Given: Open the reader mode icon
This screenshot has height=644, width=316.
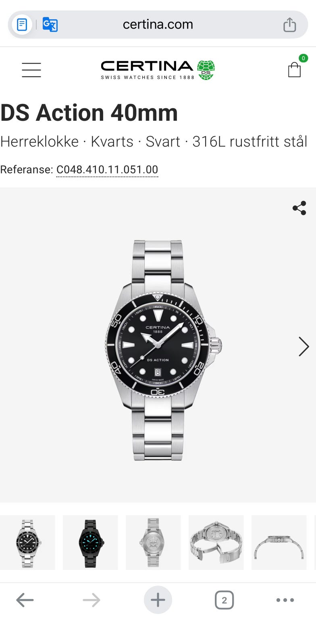Looking at the screenshot, I should coord(22,25).
